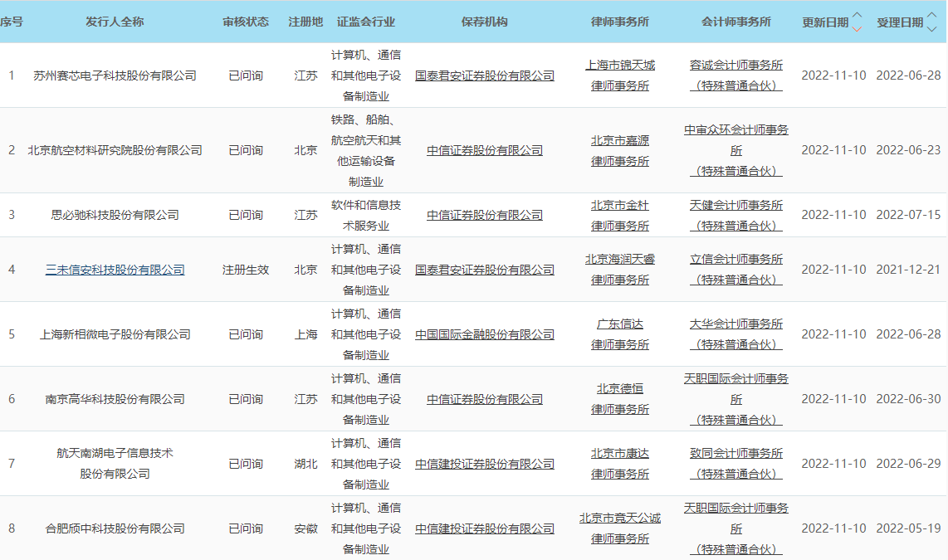
Task: Open the 北京市嘉源律师事务所 link
Action: click(620, 150)
